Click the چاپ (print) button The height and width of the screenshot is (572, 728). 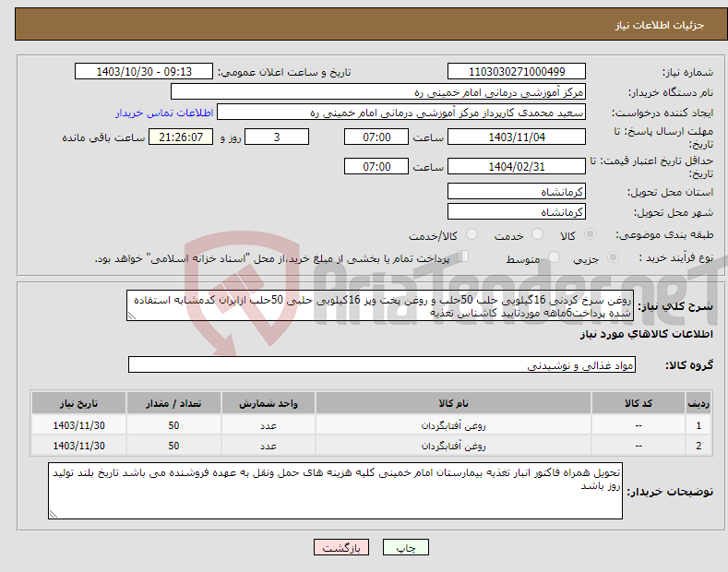coord(405,547)
